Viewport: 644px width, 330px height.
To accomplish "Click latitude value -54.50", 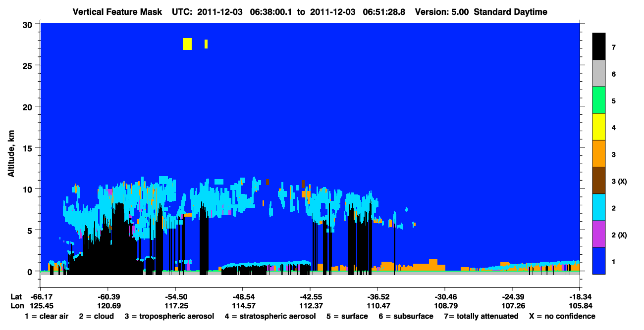I will click(x=175, y=297).
